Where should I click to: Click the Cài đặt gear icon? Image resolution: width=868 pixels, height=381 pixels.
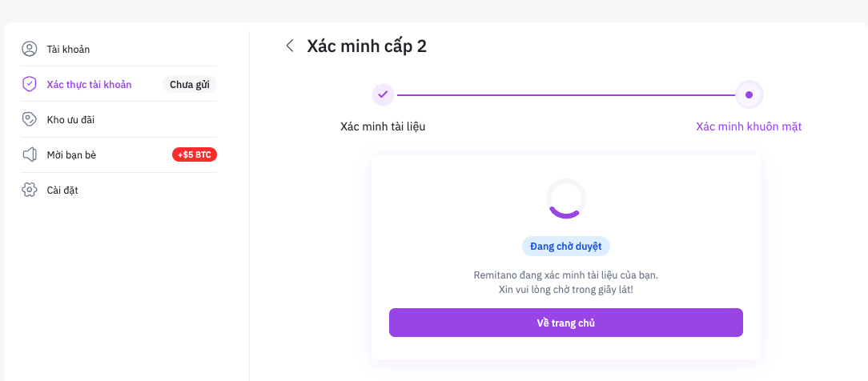coord(30,190)
